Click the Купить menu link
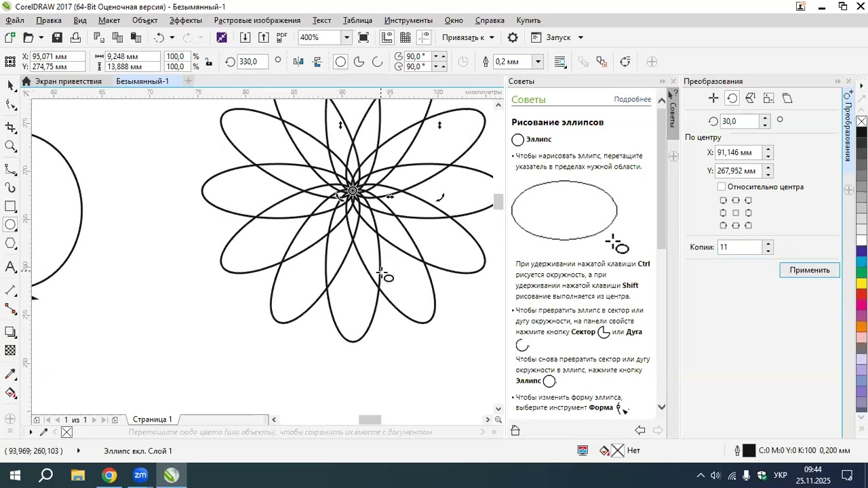This screenshot has width=868, height=488. tap(528, 20)
